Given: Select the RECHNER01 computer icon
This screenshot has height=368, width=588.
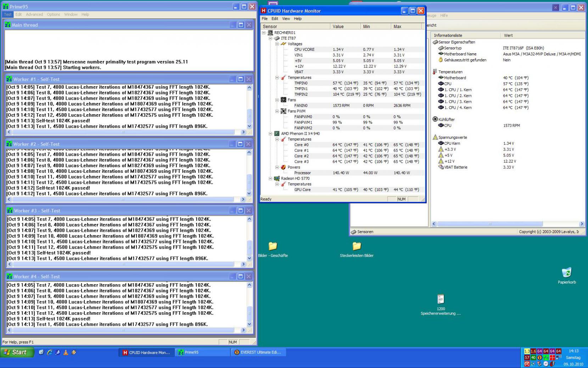Looking at the screenshot, I should 270,33.
